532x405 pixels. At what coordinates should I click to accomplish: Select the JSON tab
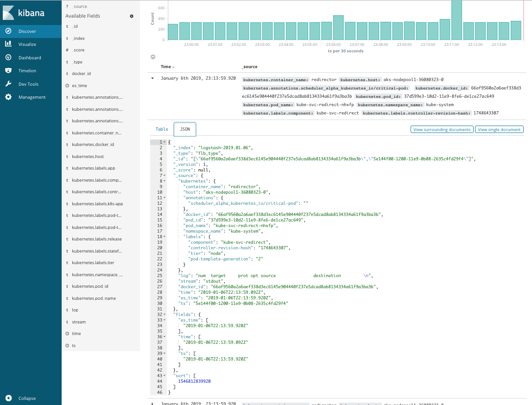185,129
